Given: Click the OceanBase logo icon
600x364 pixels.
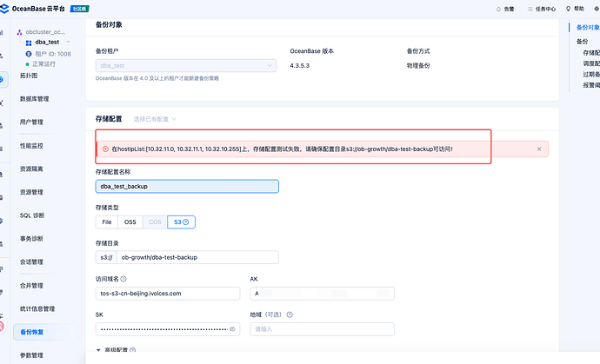Looking at the screenshot, I should pos(4,9).
